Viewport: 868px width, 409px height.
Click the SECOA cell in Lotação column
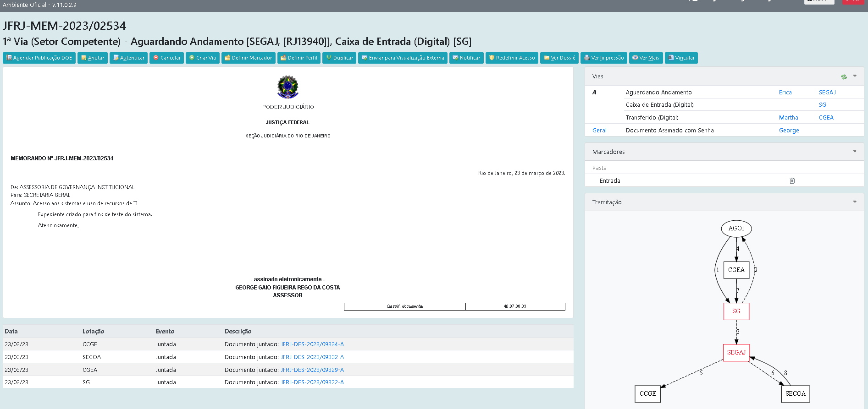[x=92, y=357]
